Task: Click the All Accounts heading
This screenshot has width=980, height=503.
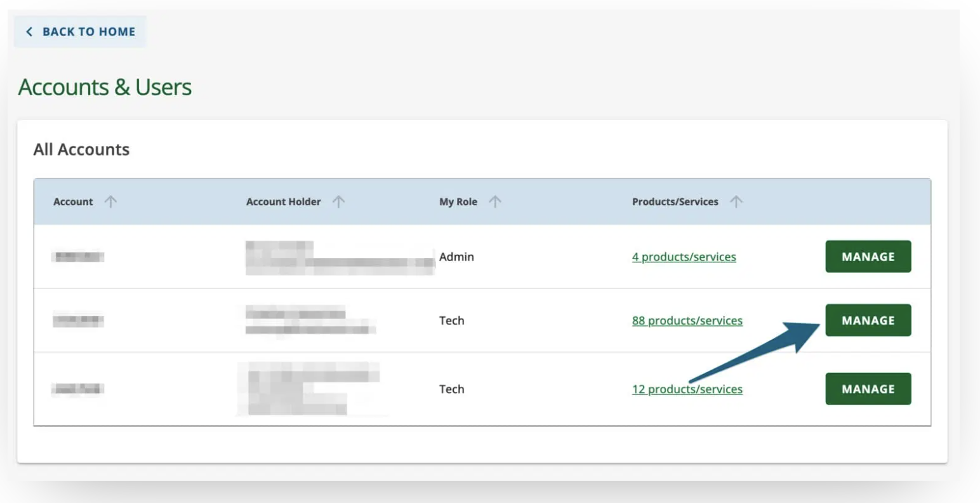Action: 81,149
